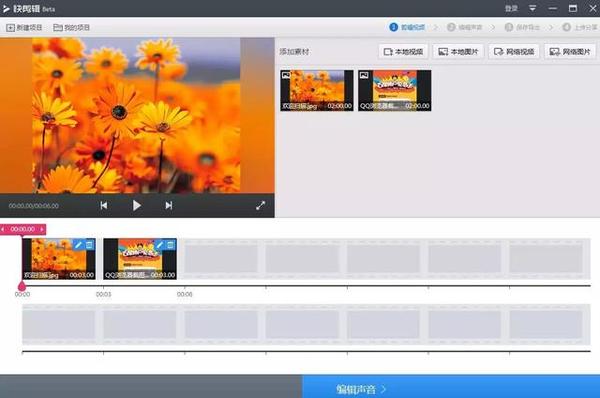
Task: Maximize the 快剪辑 window
Action: (573, 8)
